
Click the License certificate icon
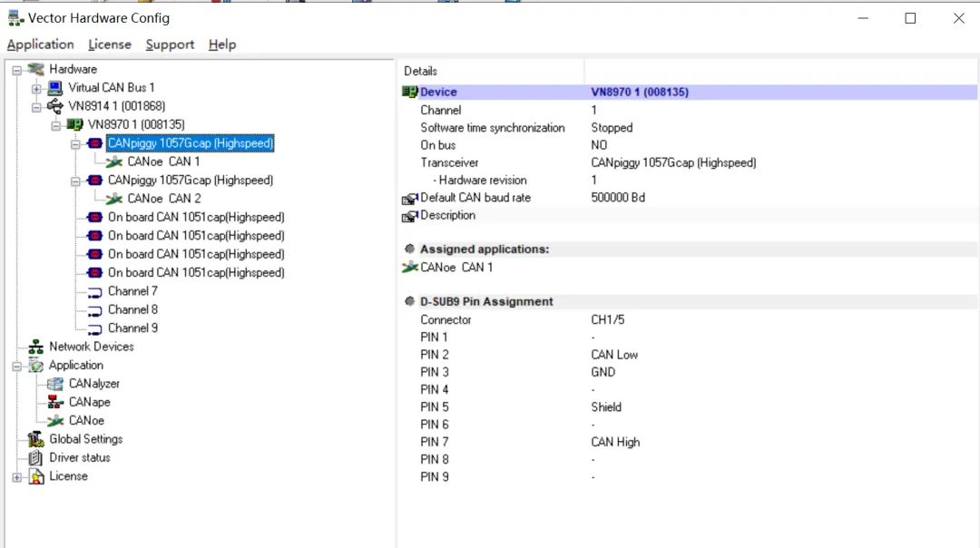[x=36, y=476]
